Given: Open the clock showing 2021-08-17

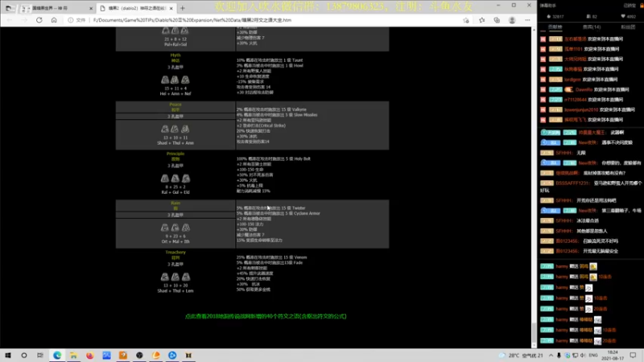Looking at the screenshot, I should click(x=612, y=356).
